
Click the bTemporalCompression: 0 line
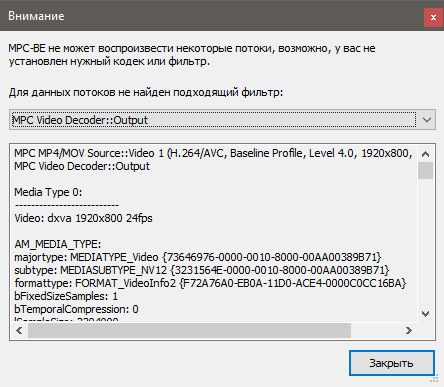[76, 309]
